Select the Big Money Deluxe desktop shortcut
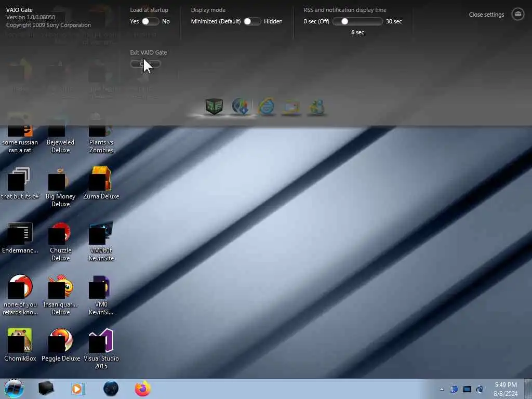 [60, 187]
